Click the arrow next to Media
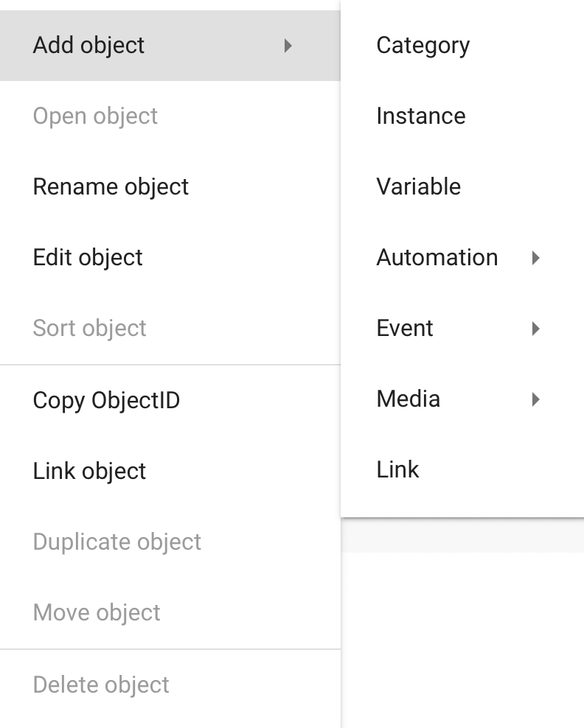584x728 pixels. coord(537,399)
